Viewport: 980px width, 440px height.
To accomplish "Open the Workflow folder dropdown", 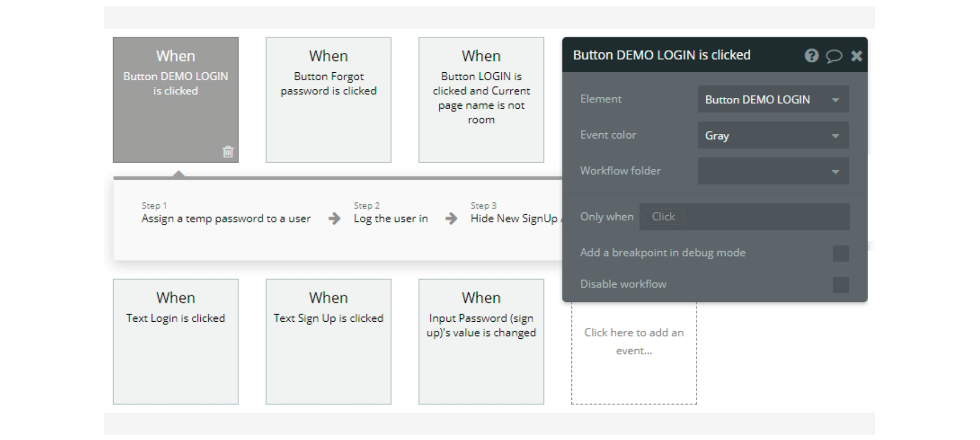I will click(773, 171).
